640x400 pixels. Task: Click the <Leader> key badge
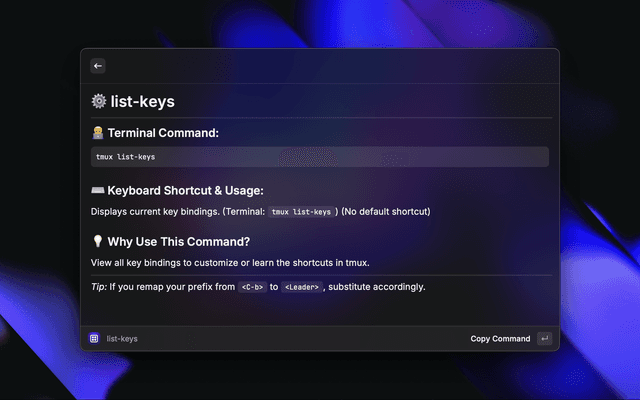[301, 287]
